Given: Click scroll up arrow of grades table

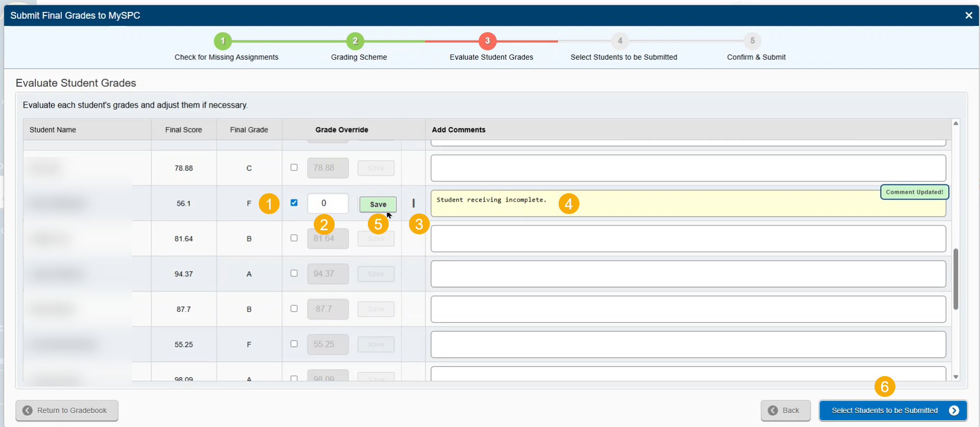Looking at the screenshot, I should tap(956, 123).
